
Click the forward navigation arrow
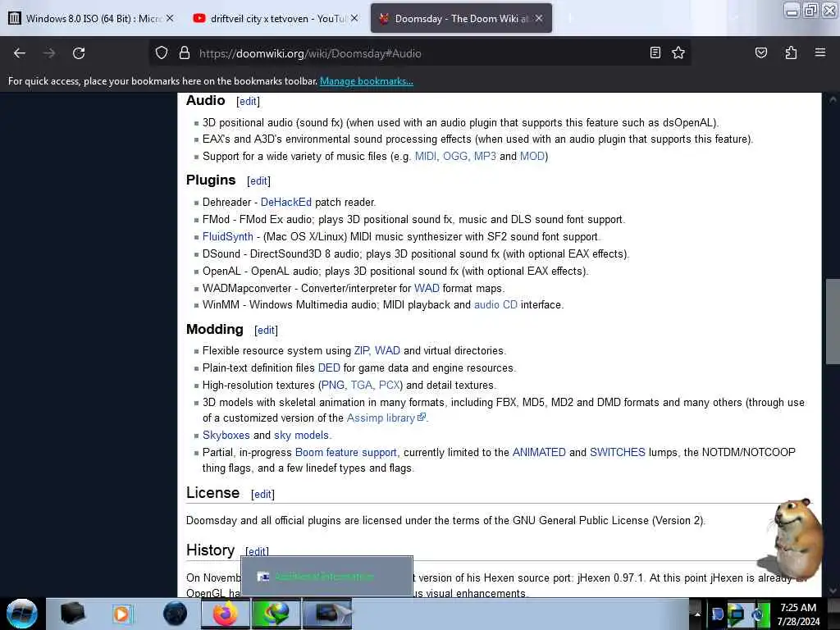(49, 53)
